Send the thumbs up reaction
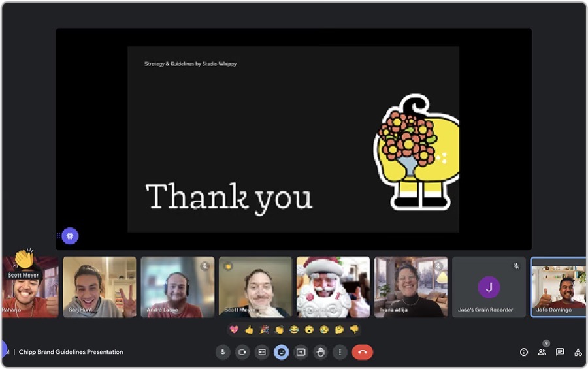The image size is (588, 369). pyautogui.click(x=249, y=330)
